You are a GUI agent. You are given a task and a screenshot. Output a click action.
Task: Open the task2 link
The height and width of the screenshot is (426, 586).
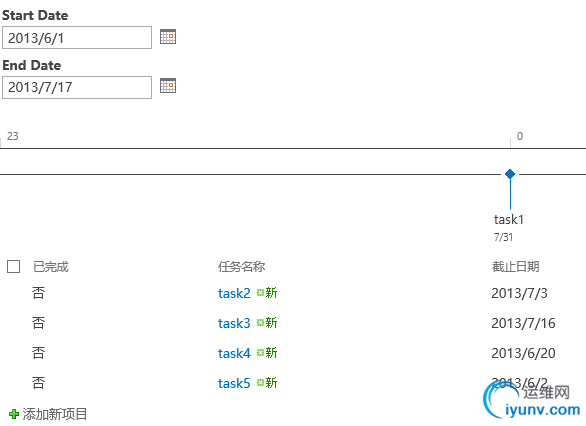pyautogui.click(x=234, y=293)
